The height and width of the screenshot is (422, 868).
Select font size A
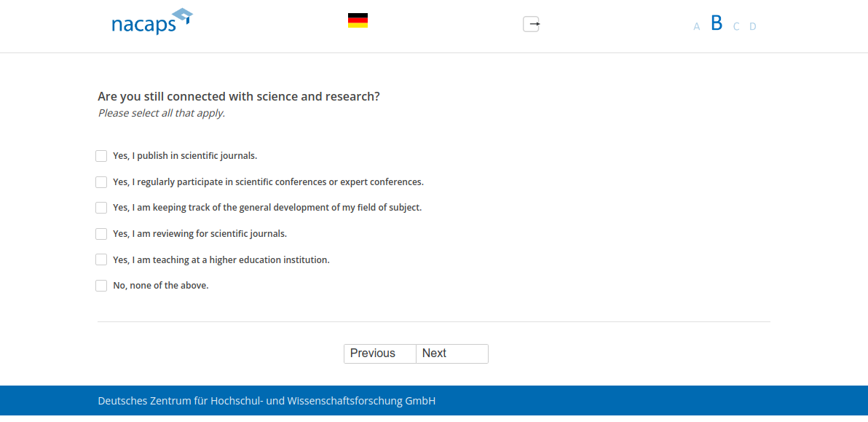696,27
